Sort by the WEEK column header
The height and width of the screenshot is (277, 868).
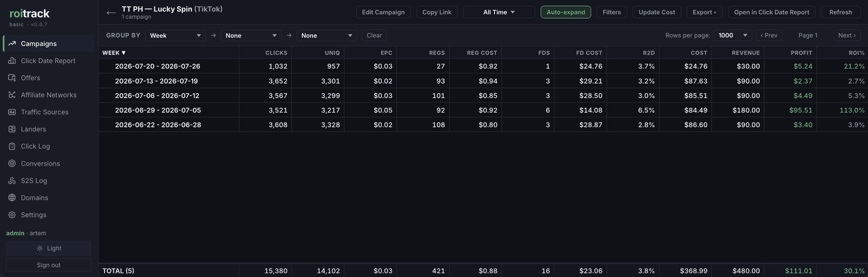(x=114, y=53)
